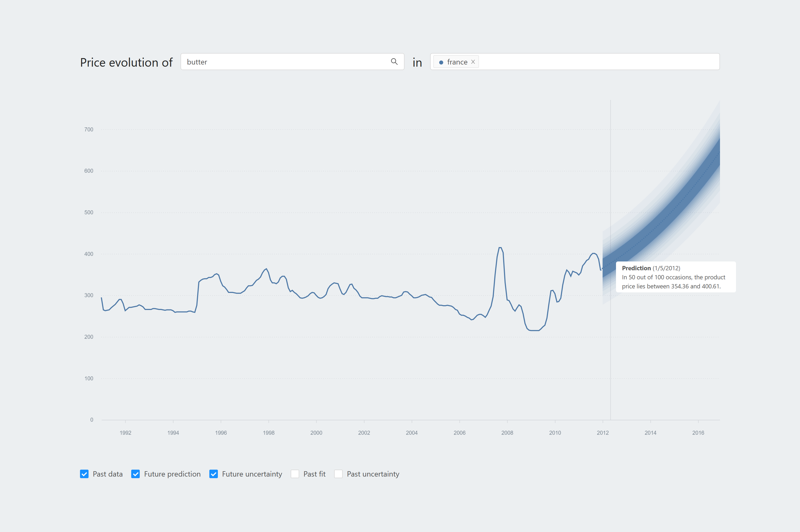This screenshot has width=800, height=532.
Task: Click the 2000 x-axis tick label
Action: coord(316,433)
